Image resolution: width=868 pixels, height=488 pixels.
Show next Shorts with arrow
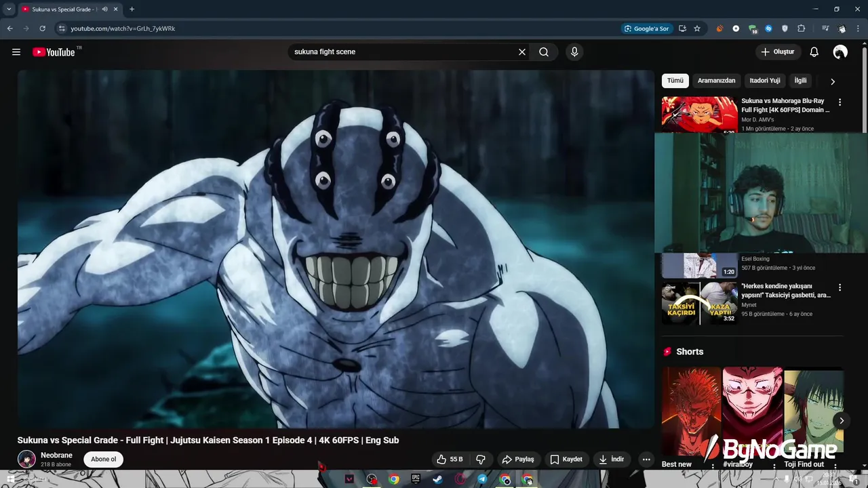coord(842,421)
